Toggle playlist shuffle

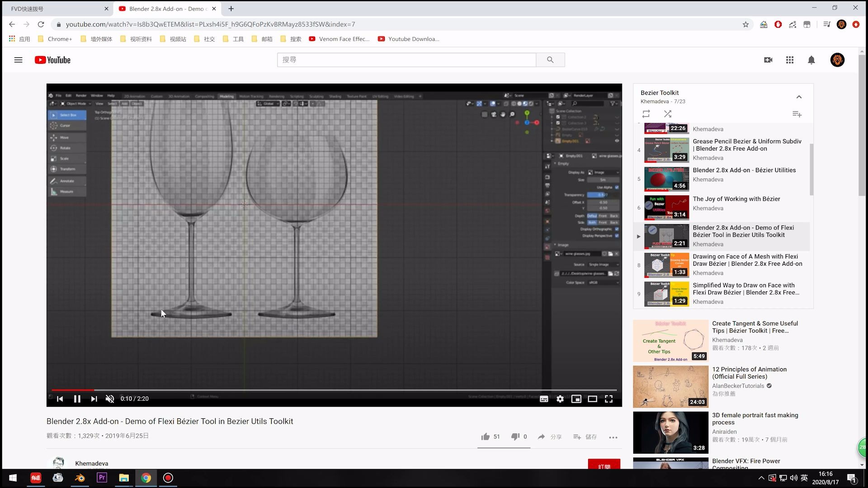tap(668, 114)
